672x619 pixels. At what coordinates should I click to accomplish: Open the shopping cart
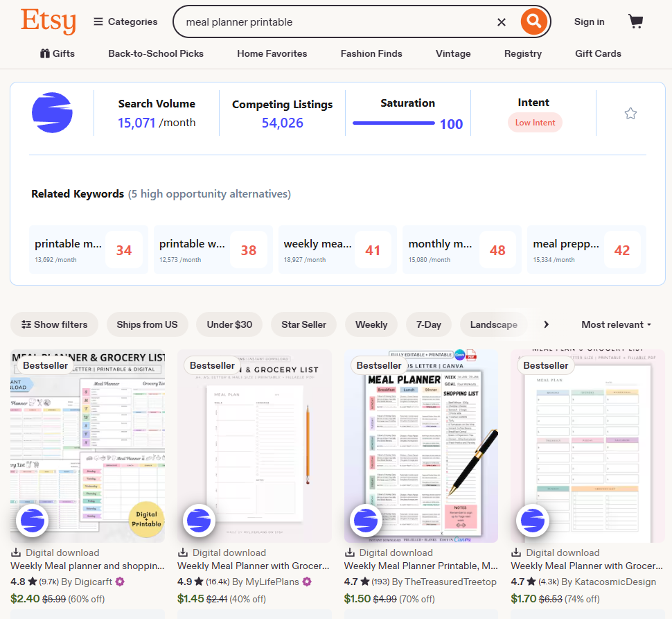635,21
